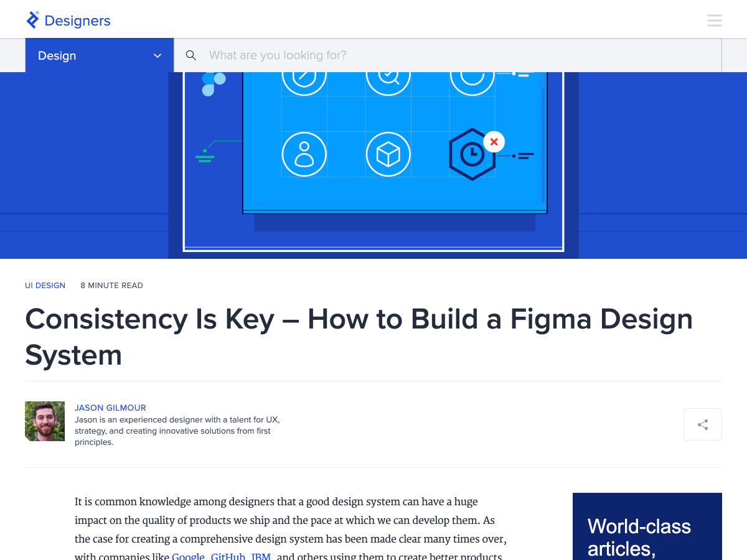Open the UI DESIGN category link

click(45, 286)
